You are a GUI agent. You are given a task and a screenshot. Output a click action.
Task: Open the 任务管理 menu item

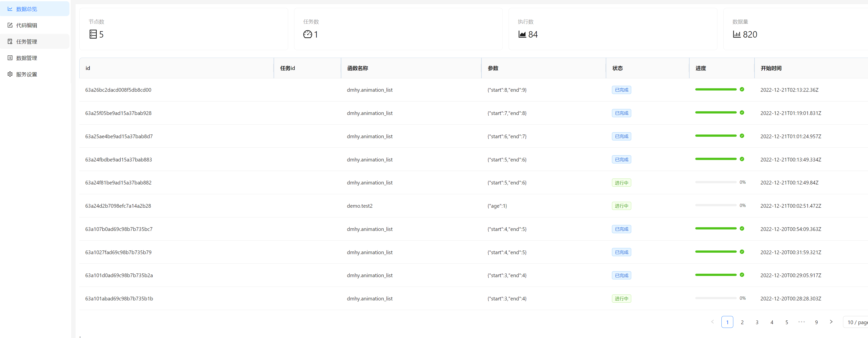pos(27,42)
